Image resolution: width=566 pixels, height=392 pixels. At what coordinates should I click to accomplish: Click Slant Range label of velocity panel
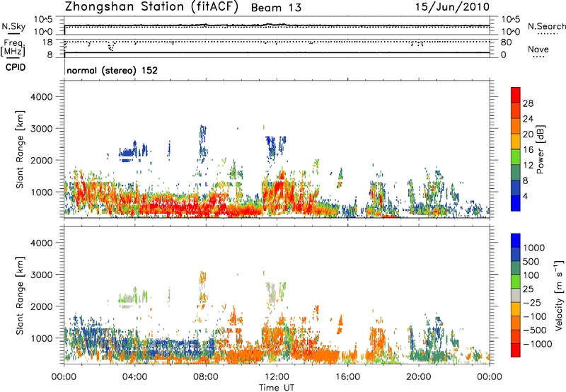20,295
